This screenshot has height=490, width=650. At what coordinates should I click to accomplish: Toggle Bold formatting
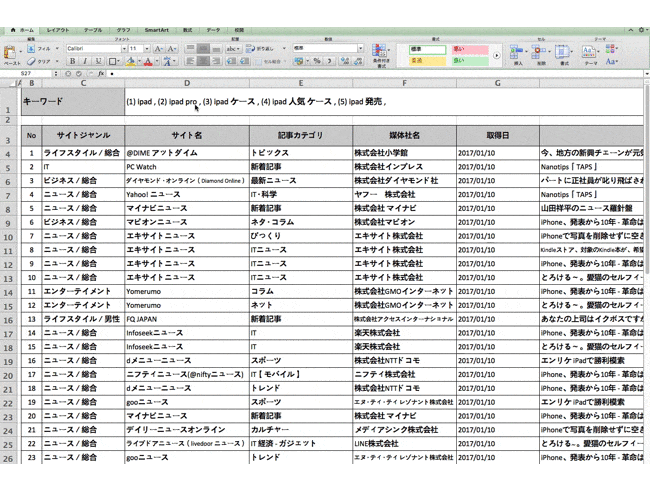pos(73,61)
